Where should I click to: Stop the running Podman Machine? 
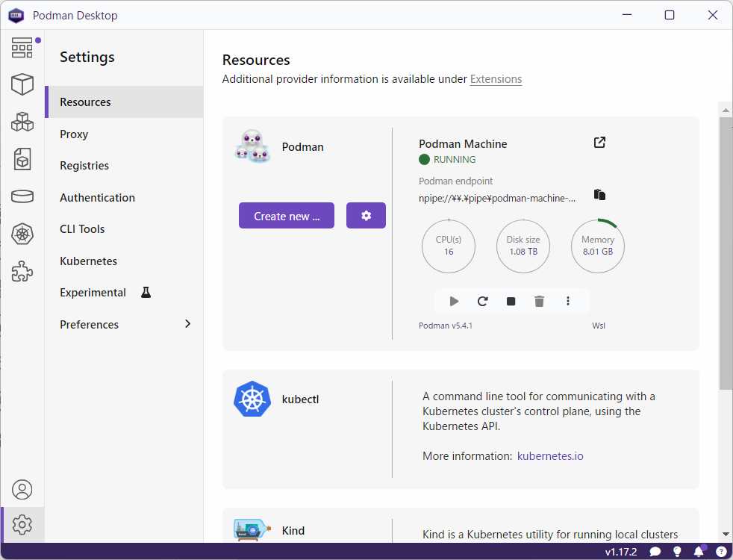(511, 302)
